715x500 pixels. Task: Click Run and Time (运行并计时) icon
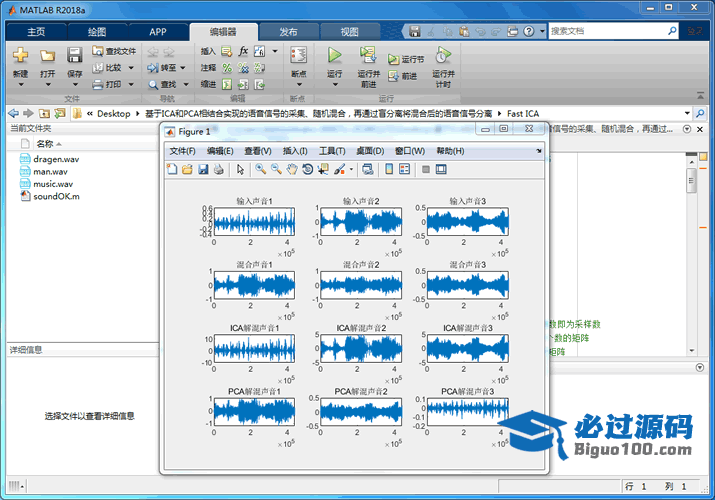(443, 55)
